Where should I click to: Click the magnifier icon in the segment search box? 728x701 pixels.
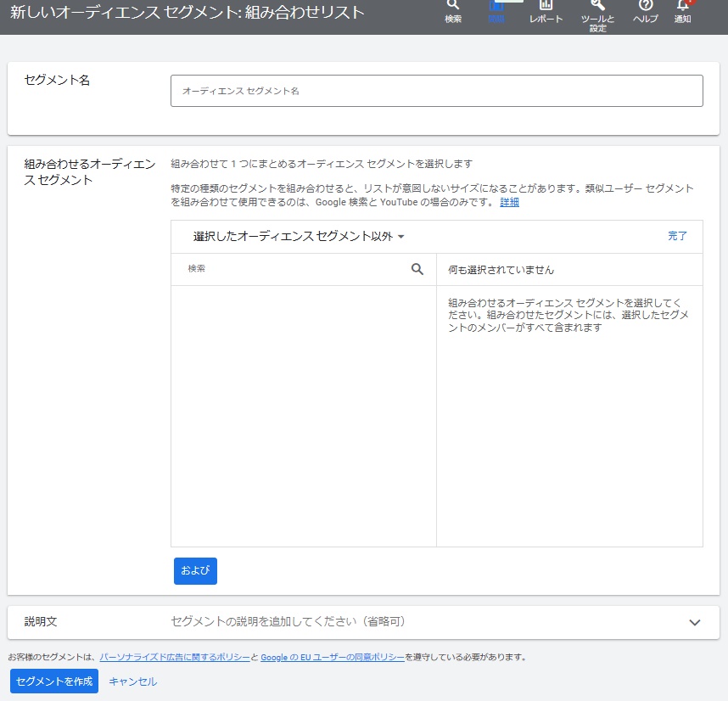[x=417, y=269]
